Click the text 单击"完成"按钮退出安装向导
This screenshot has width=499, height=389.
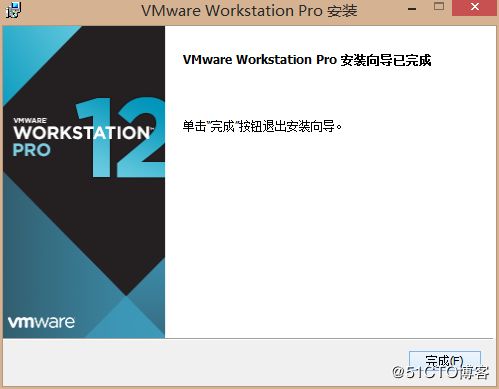coord(262,126)
